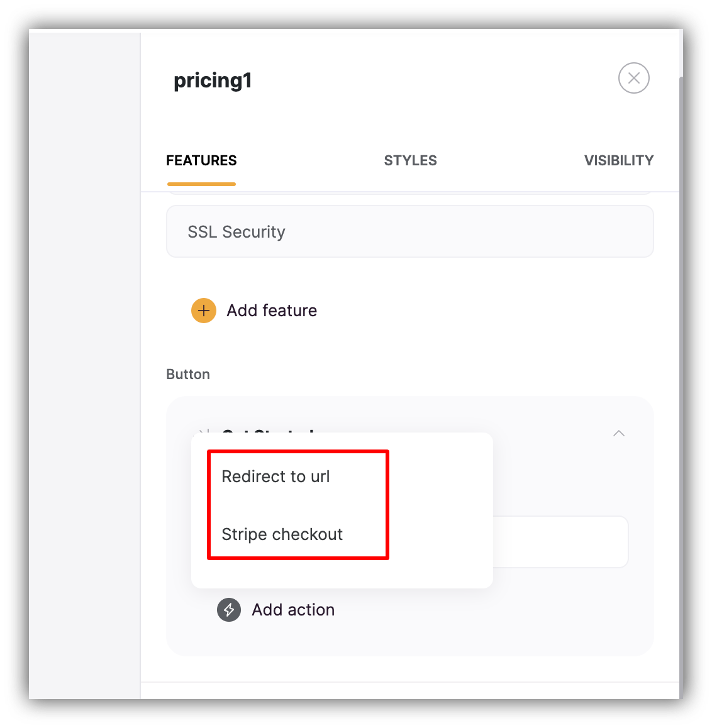Screen dimensions: 712x728
Task: Click the "Add feature" text label
Action: click(272, 311)
